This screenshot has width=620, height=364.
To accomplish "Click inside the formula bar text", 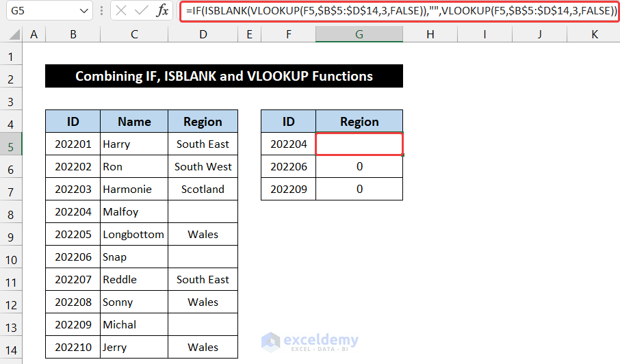I will (400, 11).
